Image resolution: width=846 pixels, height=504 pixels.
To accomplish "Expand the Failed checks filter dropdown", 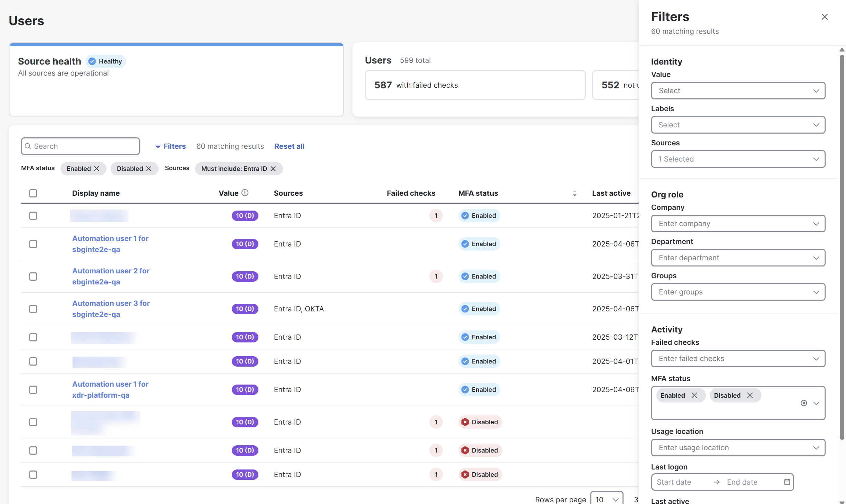I will pos(738,358).
